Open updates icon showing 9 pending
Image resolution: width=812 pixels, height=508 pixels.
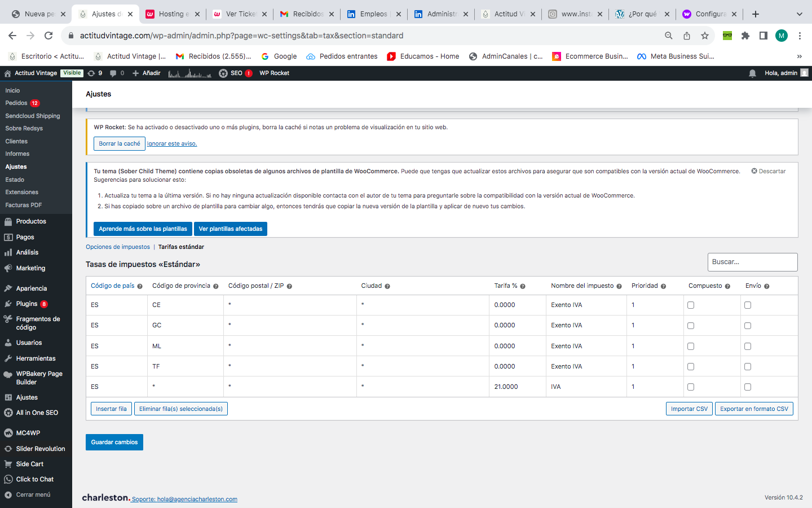(95, 73)
